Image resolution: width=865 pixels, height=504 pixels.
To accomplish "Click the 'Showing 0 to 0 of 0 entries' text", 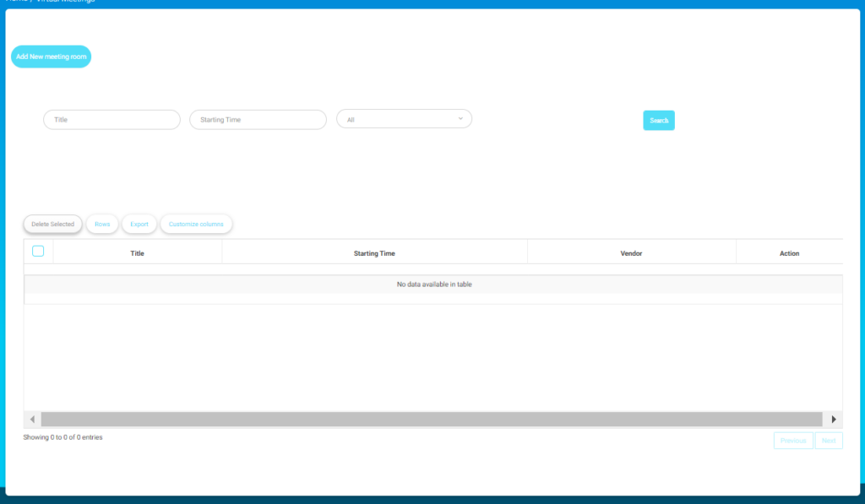I will pyautogui.click(x=63, y=437).
